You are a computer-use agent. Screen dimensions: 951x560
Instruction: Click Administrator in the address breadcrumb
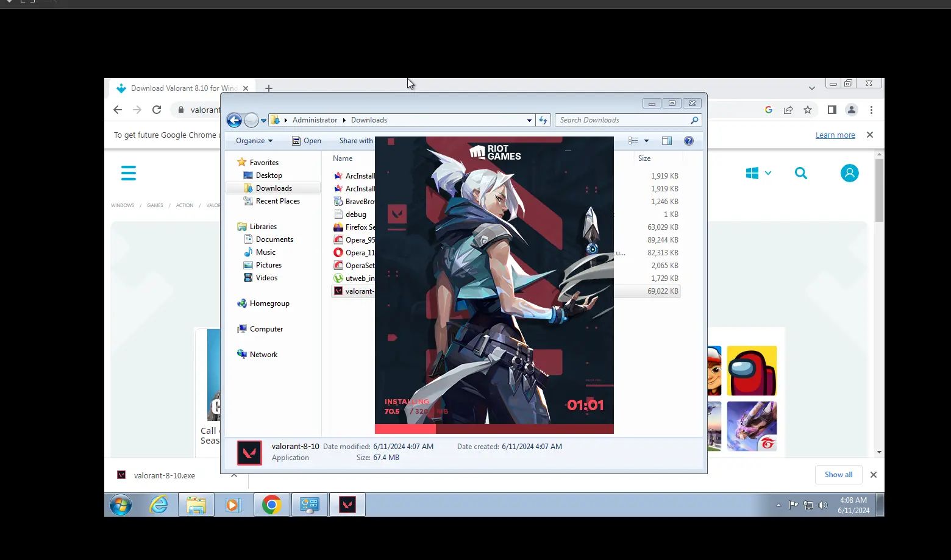point(315,120)
